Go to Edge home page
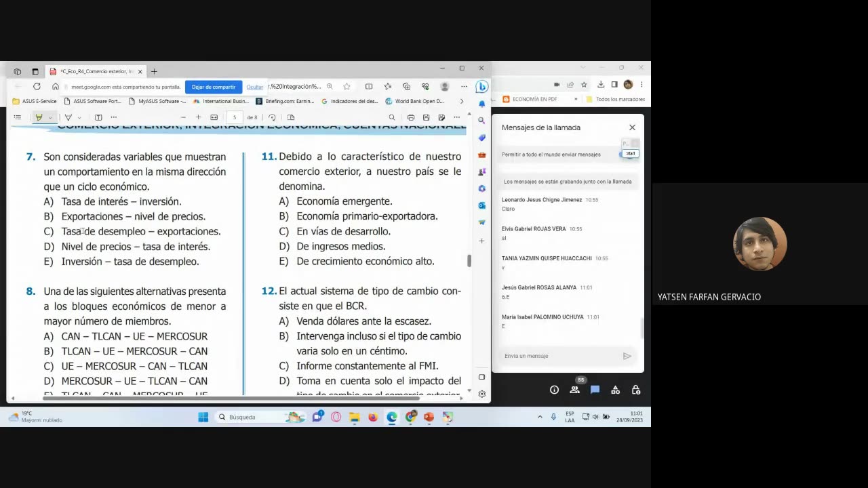This screenshot has height=488, width=868. 56,86
